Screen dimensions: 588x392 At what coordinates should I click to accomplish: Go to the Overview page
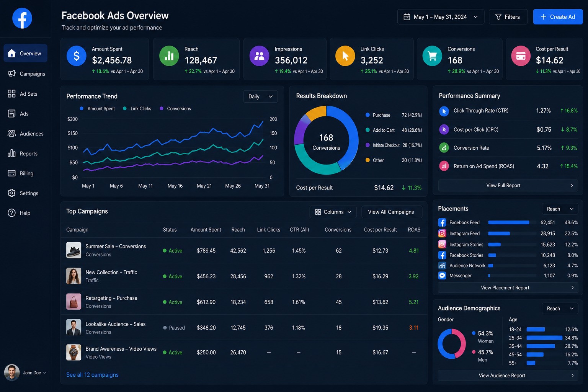pyautogui.click(x=26, y=53)
